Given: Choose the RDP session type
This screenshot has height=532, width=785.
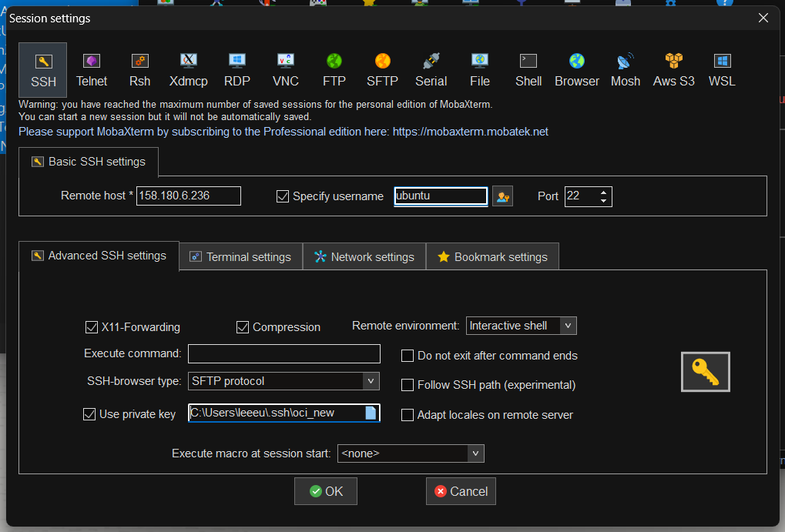Looking at the screenshot, I should coord(237,70).
